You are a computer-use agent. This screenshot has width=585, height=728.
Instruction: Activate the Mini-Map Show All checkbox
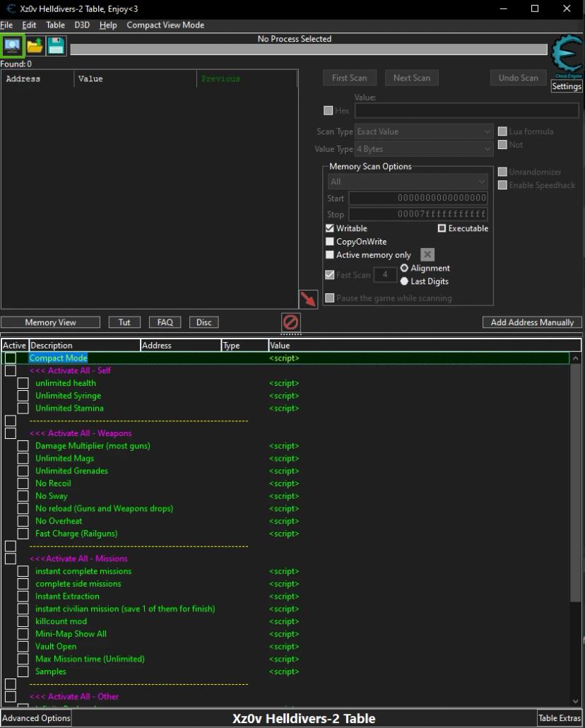pyautogui.click(x=23, y=634)
